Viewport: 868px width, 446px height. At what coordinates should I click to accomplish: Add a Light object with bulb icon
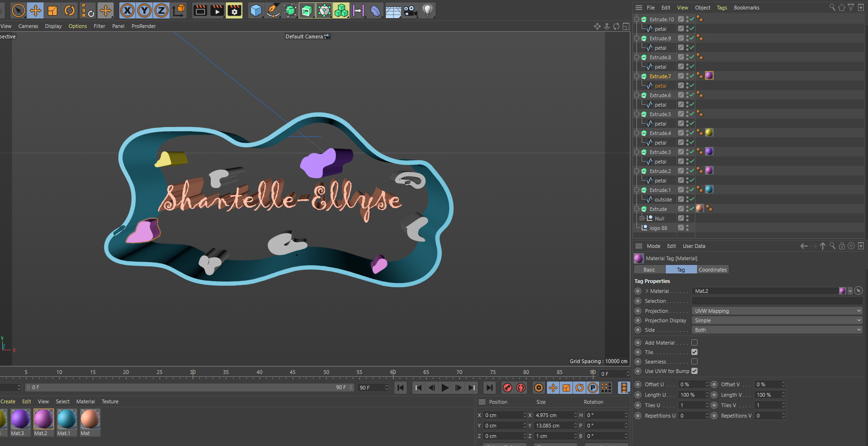[x=427, y=10]
